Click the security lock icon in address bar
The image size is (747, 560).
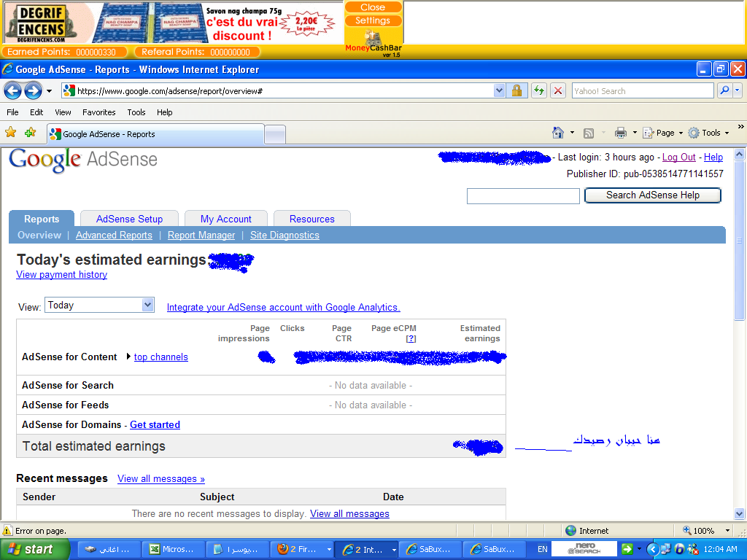[x=516, y=90]
